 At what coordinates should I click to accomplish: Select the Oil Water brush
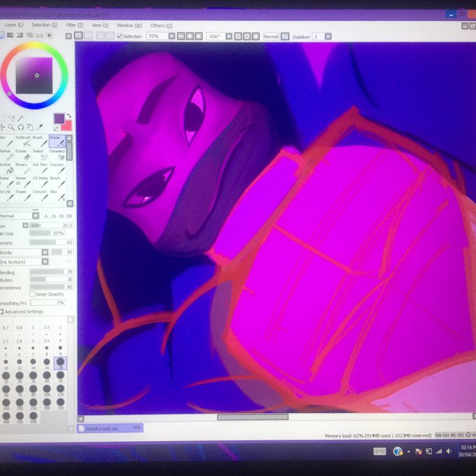tap(40, 182)
